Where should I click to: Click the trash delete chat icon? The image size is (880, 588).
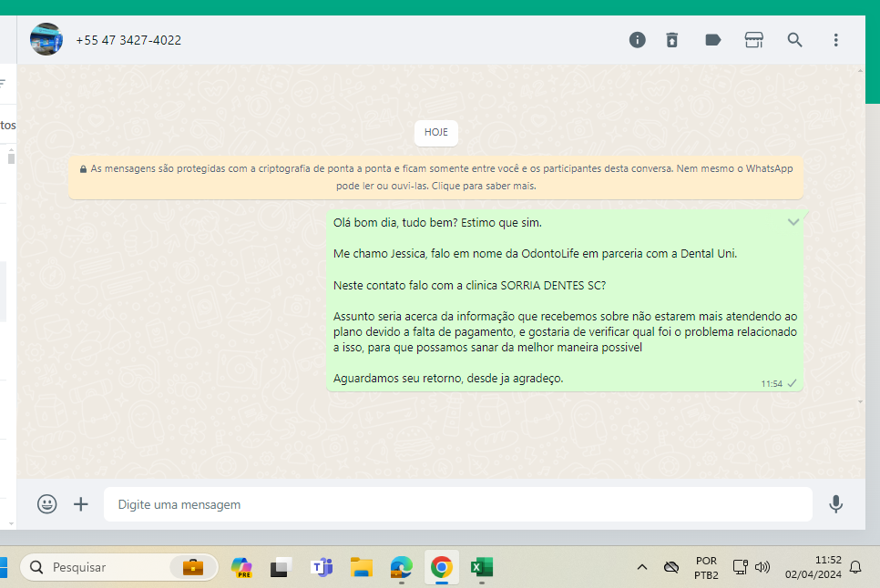pyautogui.click(x=671, y=40)
